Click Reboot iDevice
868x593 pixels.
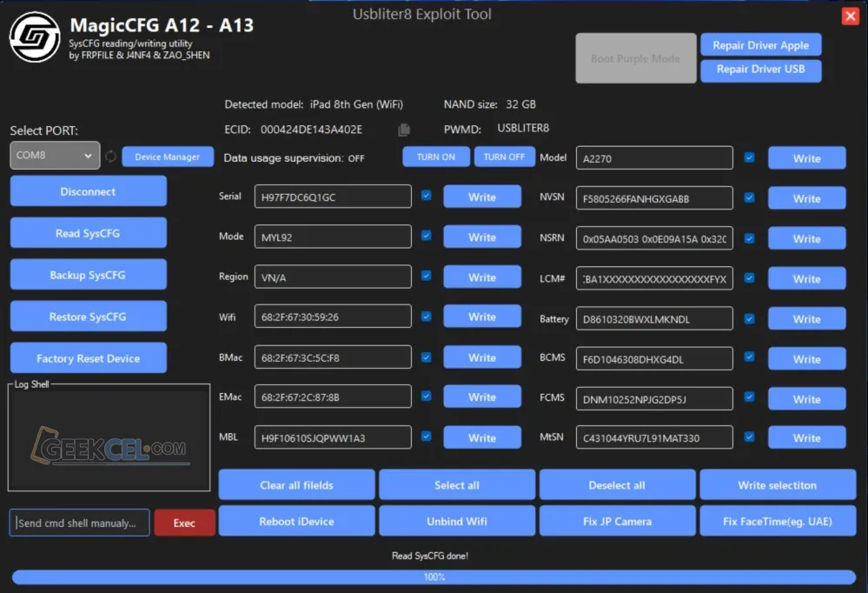coord(296,521)
